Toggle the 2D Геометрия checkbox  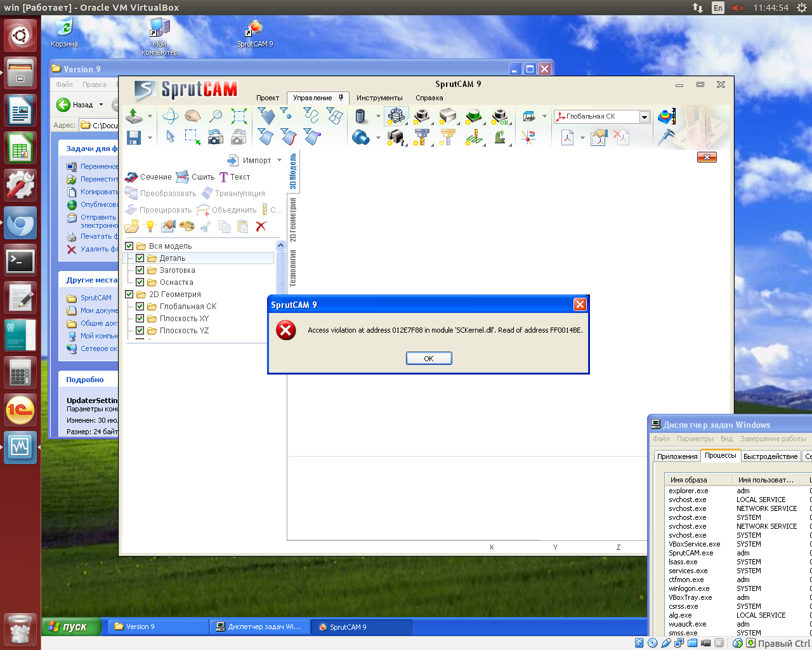click(129, 295)
